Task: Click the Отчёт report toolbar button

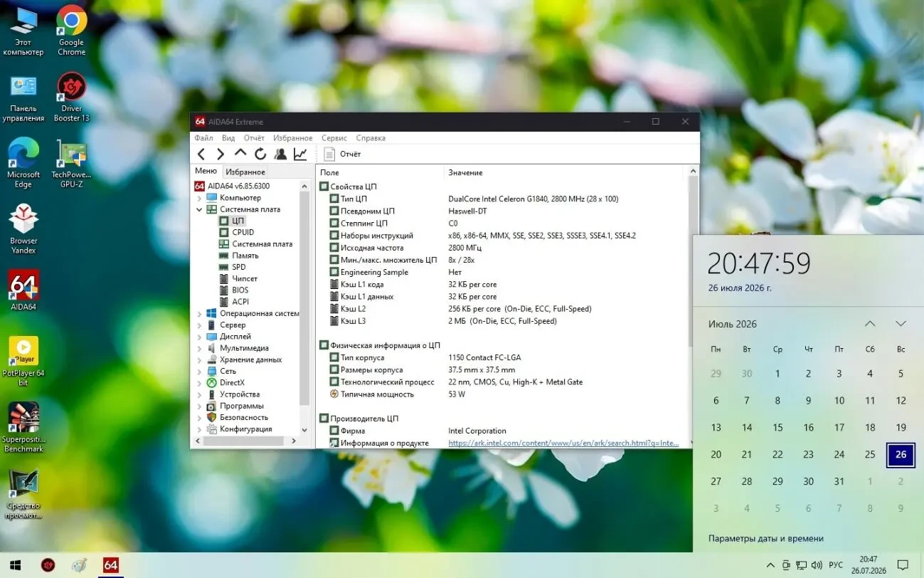Action: 342,154
